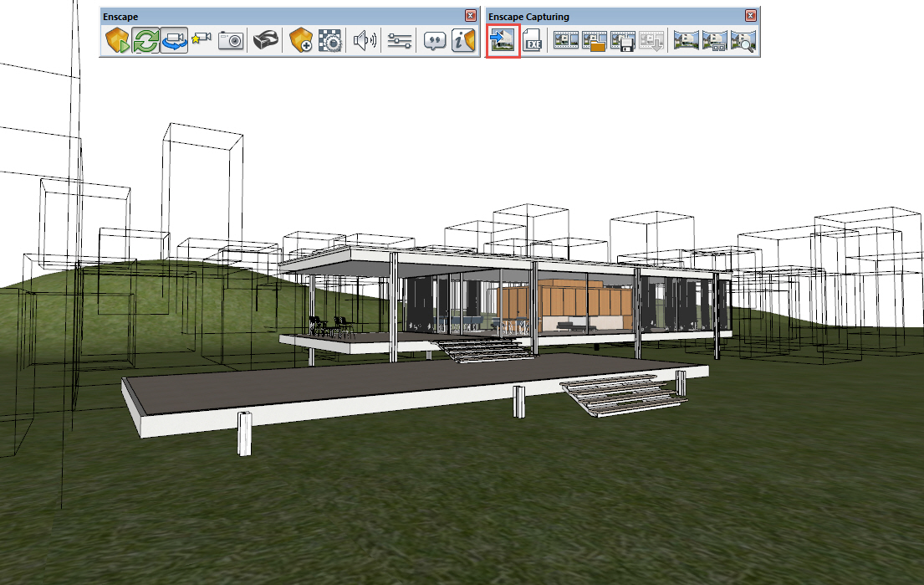The width and height of the screenshot is (924, 585).
Task: Render a mono panorama
Action: tap(686, 41)
